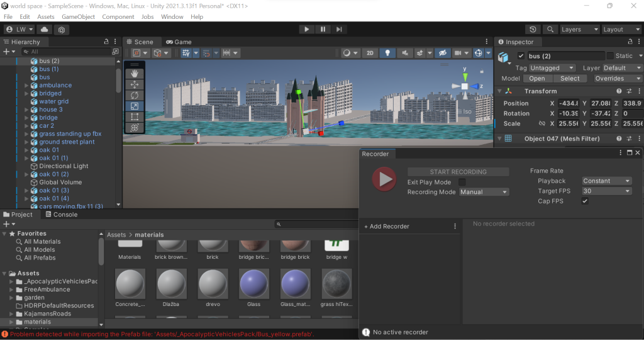Image resolution: width=644 pixels, height=340 pixels.
Task: Click the Package Manager cube icon in toolbar
Action: tap(61, 30)
